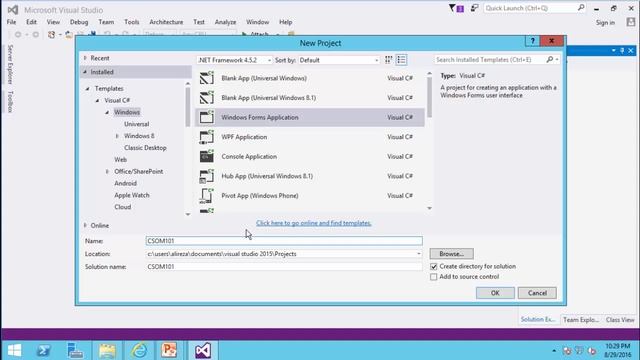Open the .NET Framework 4.5.2 version dropdown
Screen dimensions: 640x360
234,60
